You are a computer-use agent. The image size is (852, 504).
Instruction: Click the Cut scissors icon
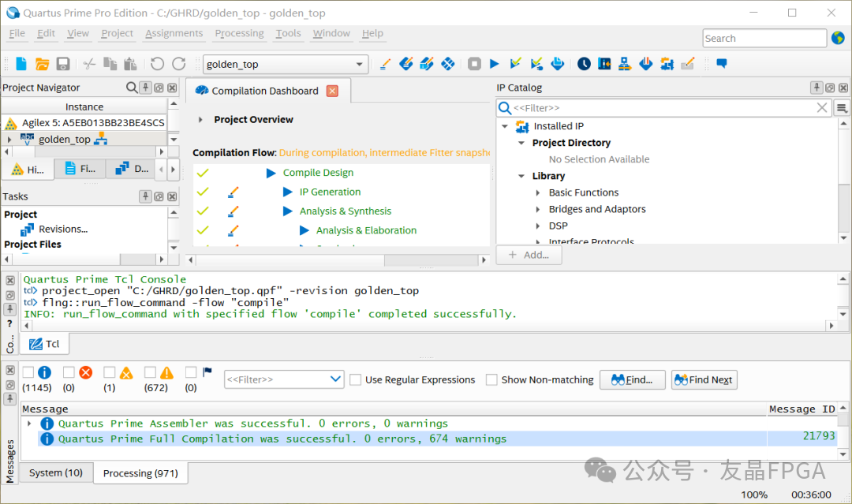pyautogui.click(x=89, y=64)
